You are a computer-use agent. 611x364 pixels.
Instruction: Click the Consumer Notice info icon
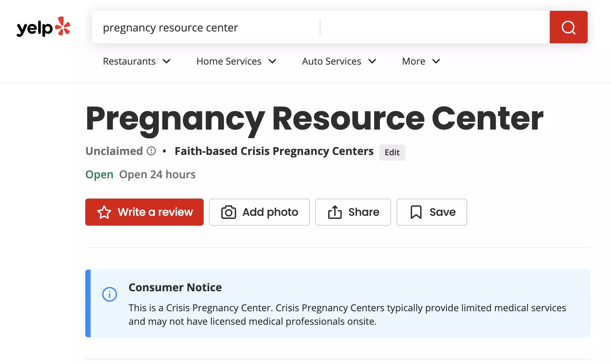click(110, 294)
